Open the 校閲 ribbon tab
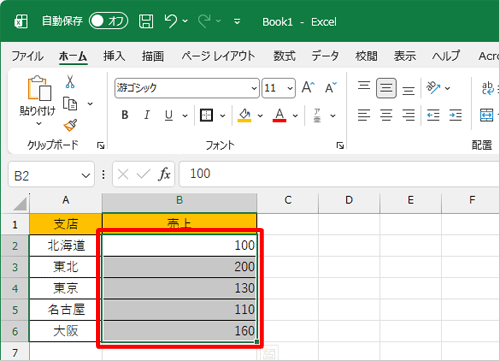This screenshot has height=361, width=500. [x=366, y=56]
